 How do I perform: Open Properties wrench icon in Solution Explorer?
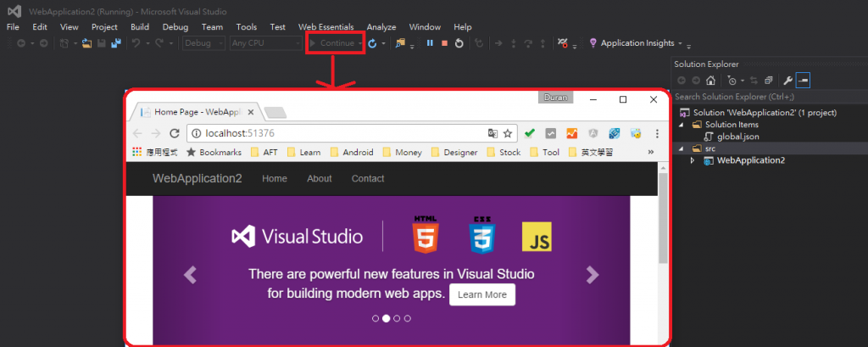click(x=787, y=81)
